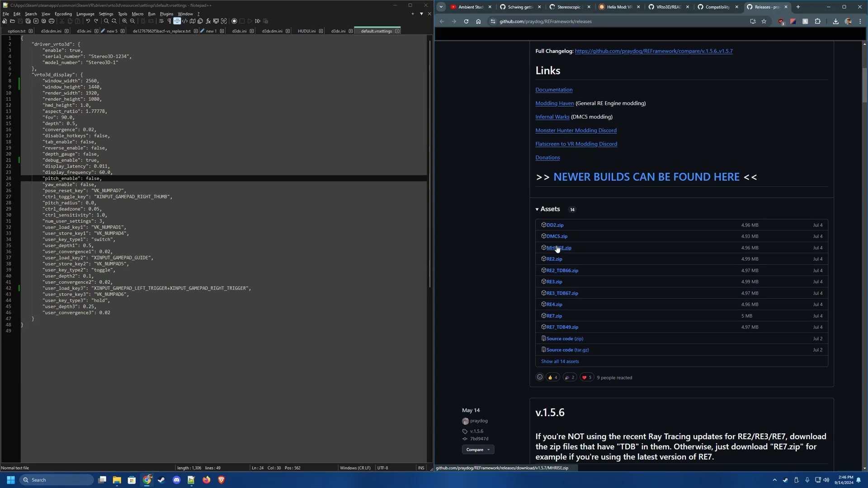
Task: Download the RE4.zip asset
Action: (x=554, y=305)
